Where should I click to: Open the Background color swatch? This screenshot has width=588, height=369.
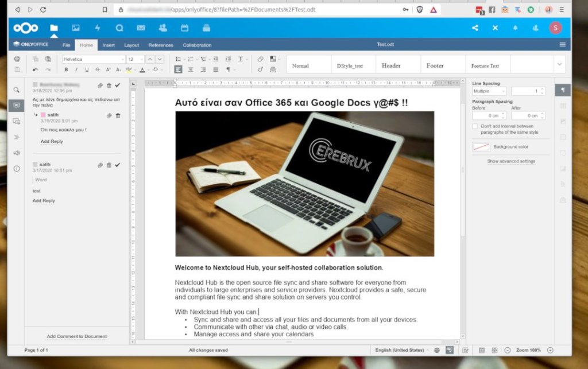[481, 146]
